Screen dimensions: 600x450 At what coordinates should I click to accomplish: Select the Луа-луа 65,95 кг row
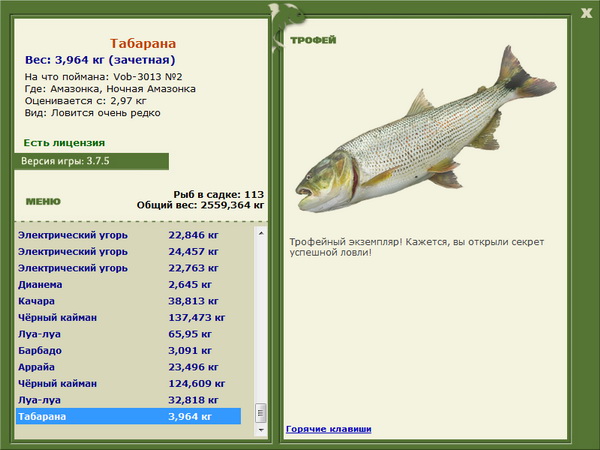click(x=129, y=334)
